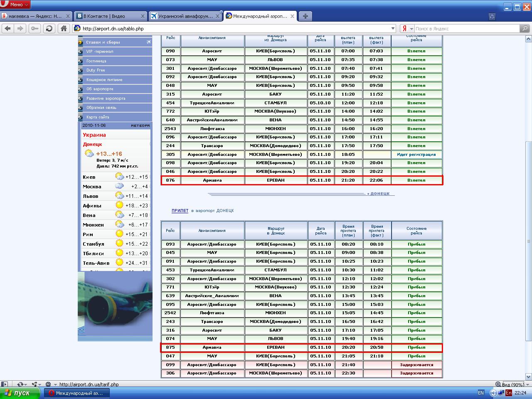Click the Reload page icon
The image size is (532, 399).
[49, 29]
